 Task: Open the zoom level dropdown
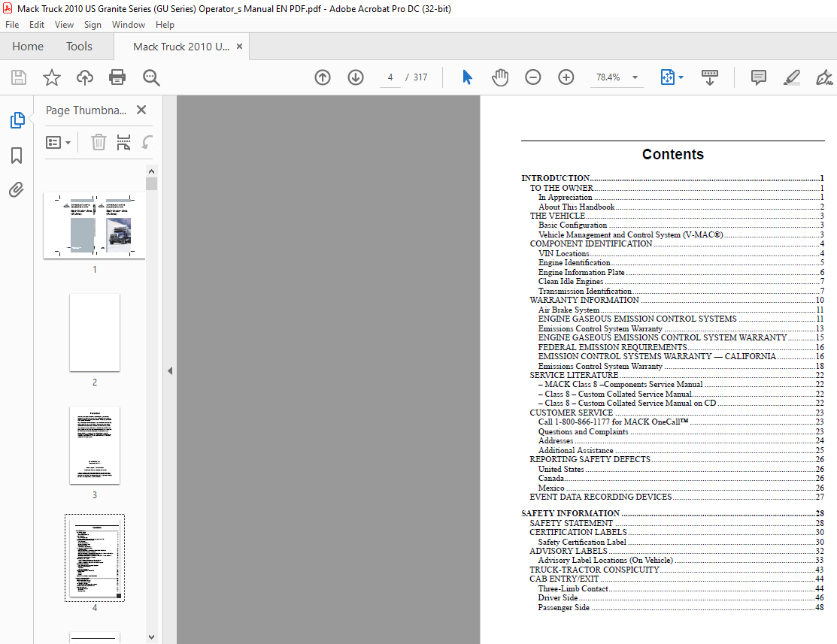coord(635,77)
